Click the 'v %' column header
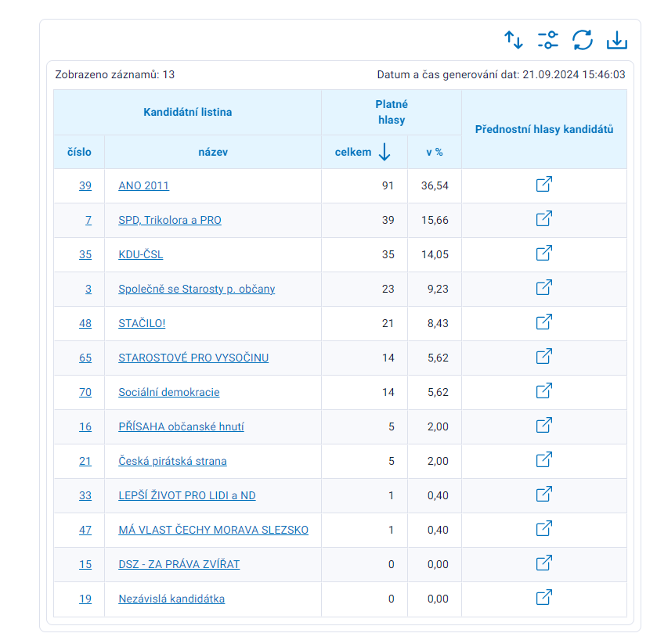657x644 pixels. point(435,152)
